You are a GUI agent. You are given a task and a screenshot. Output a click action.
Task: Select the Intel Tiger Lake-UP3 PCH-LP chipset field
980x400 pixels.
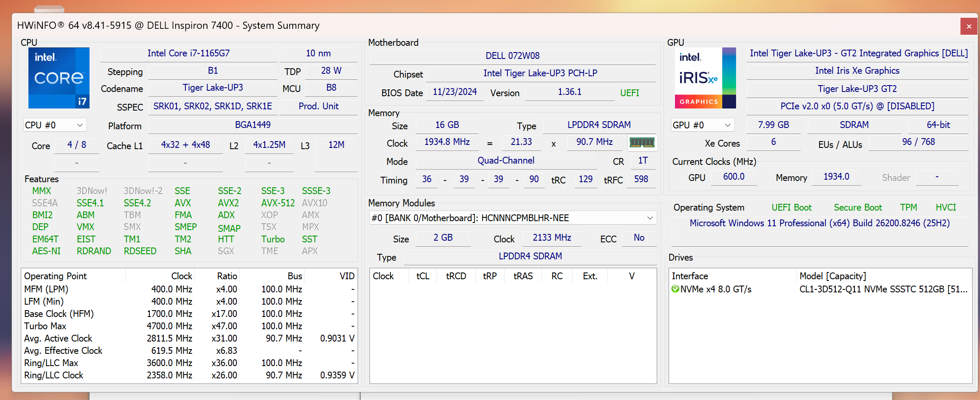(540, 73)
